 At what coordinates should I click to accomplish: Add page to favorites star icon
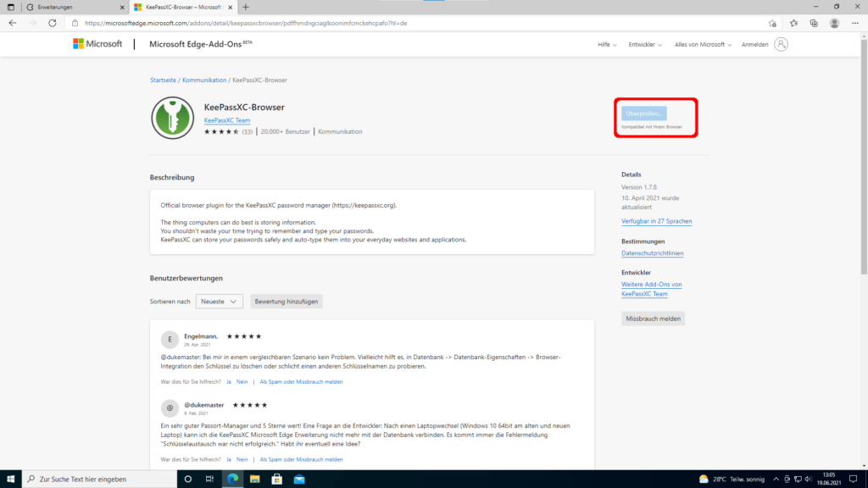[x=772, y=23]
